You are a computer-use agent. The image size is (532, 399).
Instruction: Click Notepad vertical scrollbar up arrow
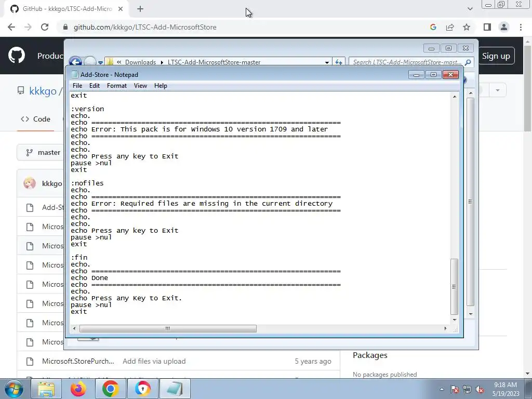[455, 97]
